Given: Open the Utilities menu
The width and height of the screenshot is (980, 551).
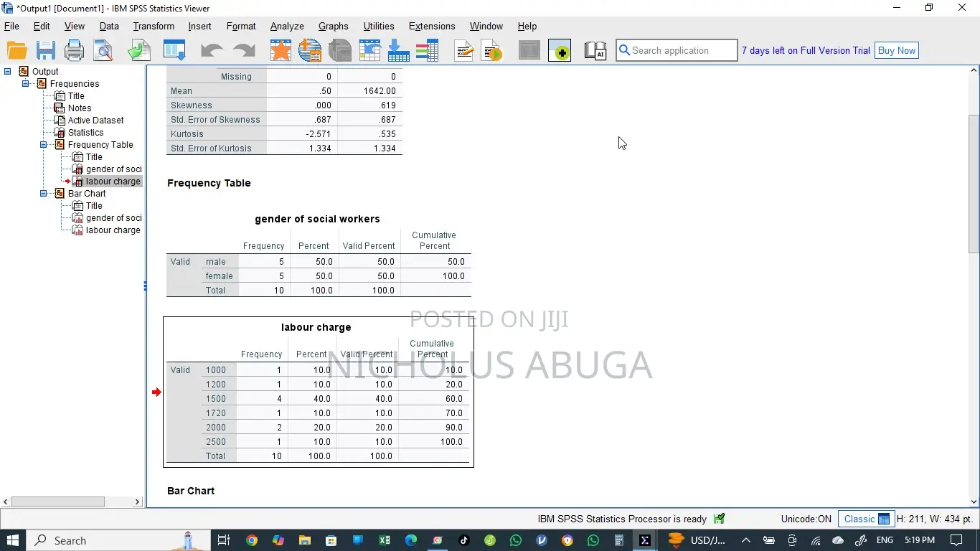Looking at the screenshot, I should pos(379,26).
